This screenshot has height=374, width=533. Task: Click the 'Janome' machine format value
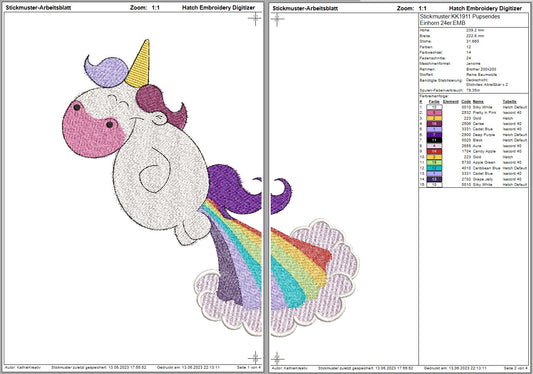click(473, 64)
